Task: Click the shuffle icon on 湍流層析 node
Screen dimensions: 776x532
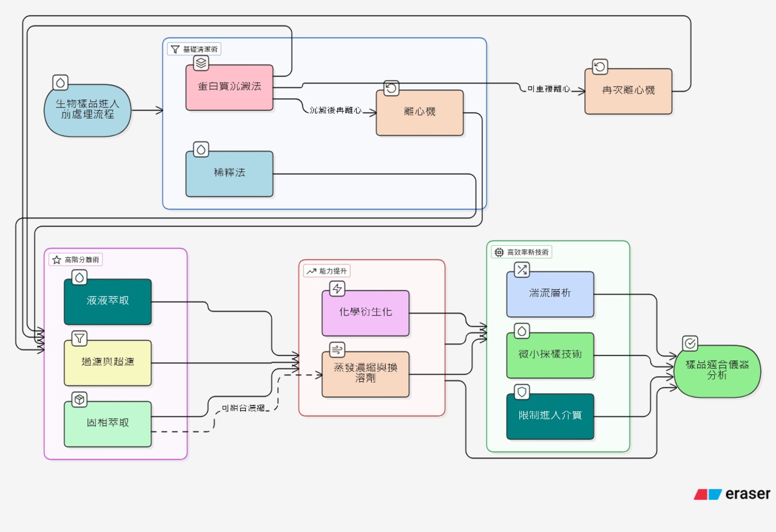Action: pyautogui.click(x=522, y=270)
